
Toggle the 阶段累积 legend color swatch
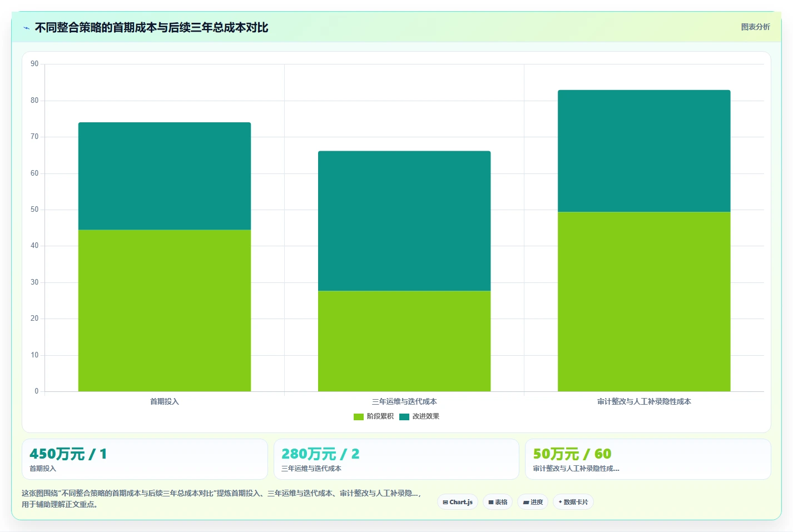[x=359, y=416]
